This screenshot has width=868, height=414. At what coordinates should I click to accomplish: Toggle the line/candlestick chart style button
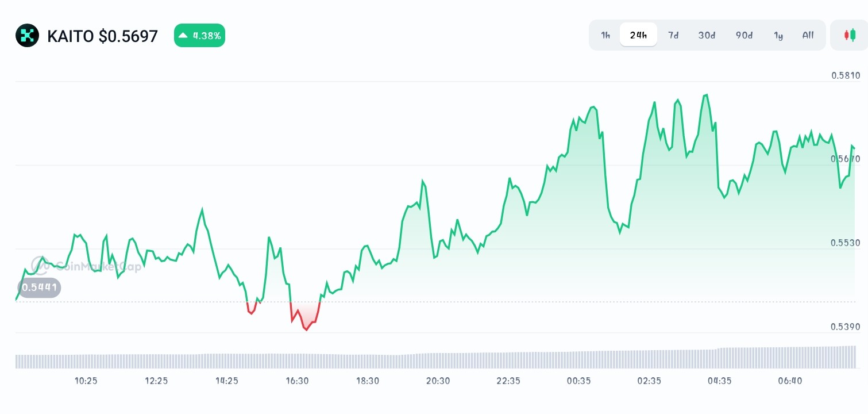850,34
